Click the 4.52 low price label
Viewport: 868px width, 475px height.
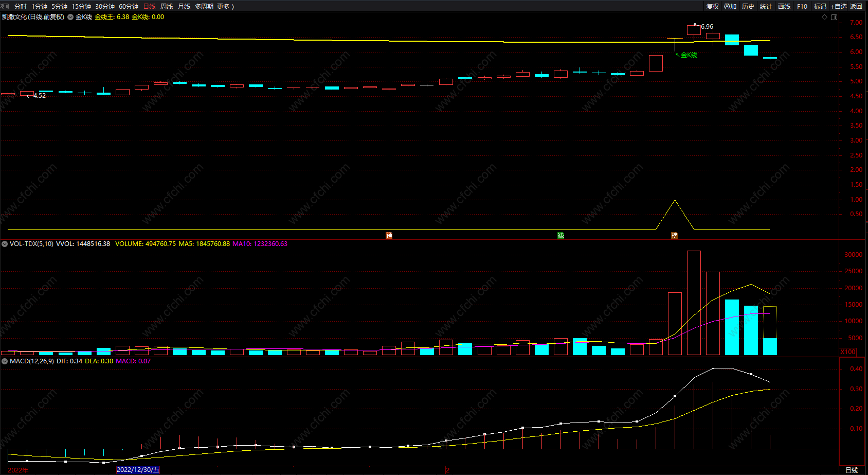coord(40,96)
